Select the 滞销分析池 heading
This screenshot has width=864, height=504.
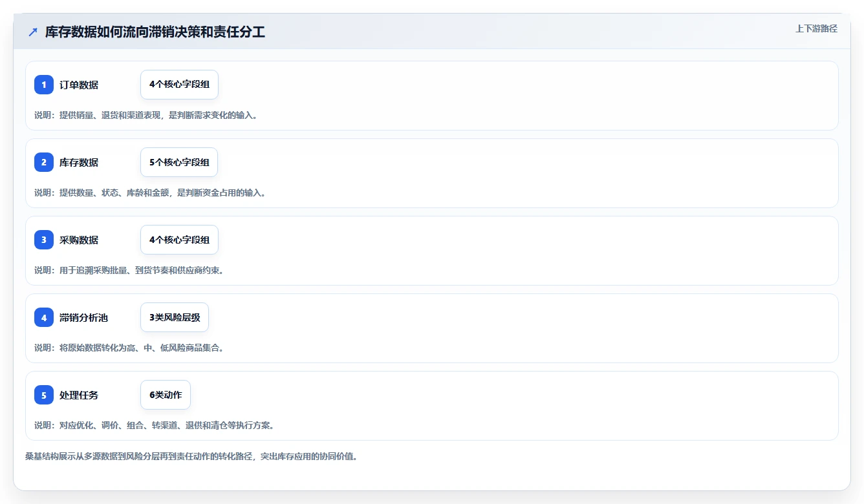click(x=83, y=317)
